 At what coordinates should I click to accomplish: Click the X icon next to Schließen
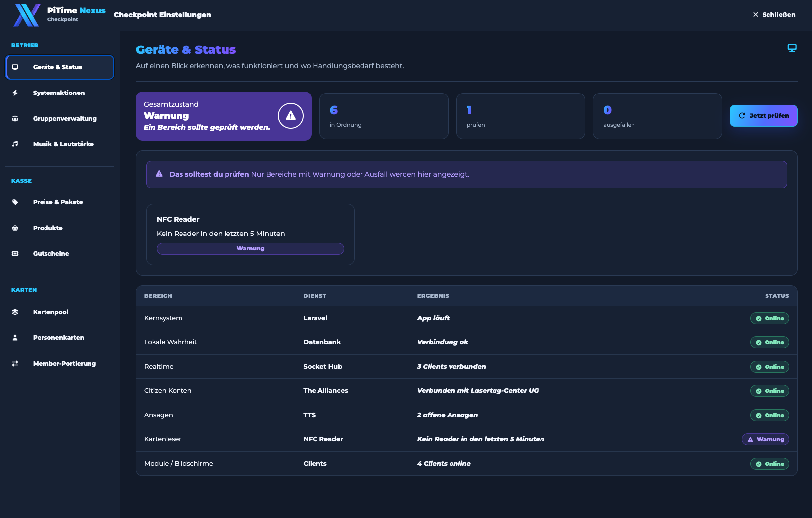tap(756, 15)
